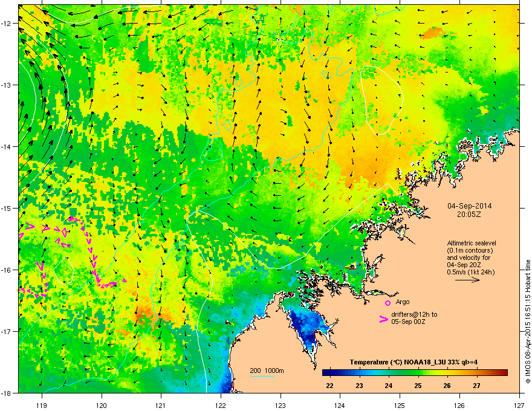Click the latitude axis label -15

point(7,208)
